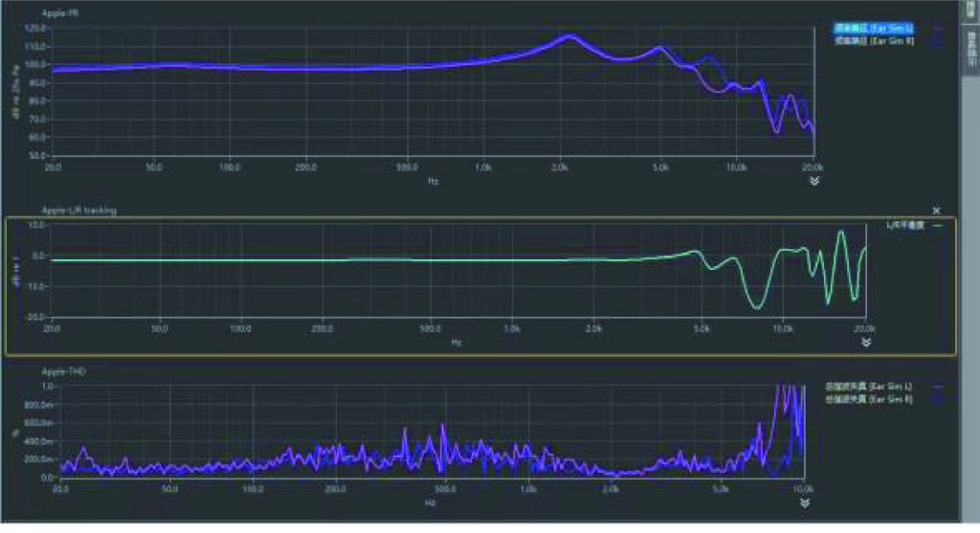
Task: Toggle the L/R balance trace legend entry
Action: click(x=905, y=225)
